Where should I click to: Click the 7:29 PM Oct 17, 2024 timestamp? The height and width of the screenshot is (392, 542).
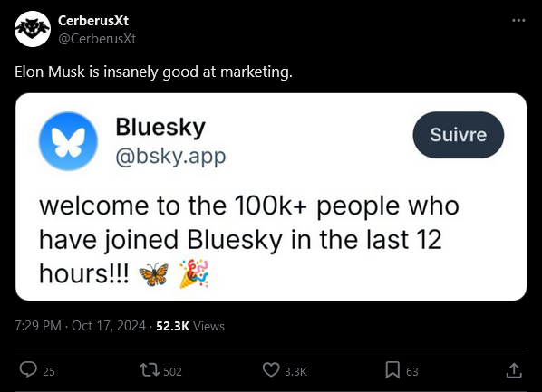click(x=80, y=326)
